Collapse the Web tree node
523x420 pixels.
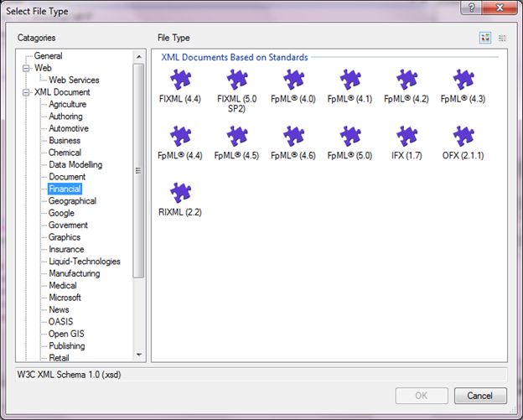point(26,69)
